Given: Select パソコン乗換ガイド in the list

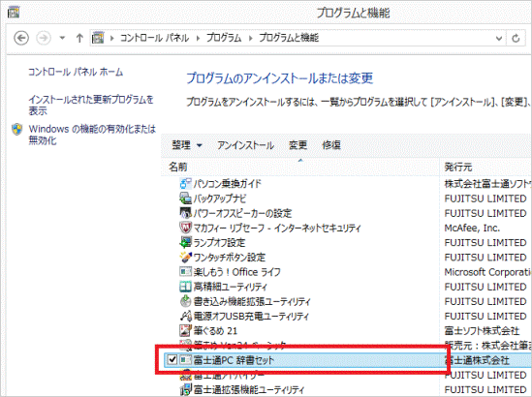Looking at the screenshot, I should click(228, 184).
